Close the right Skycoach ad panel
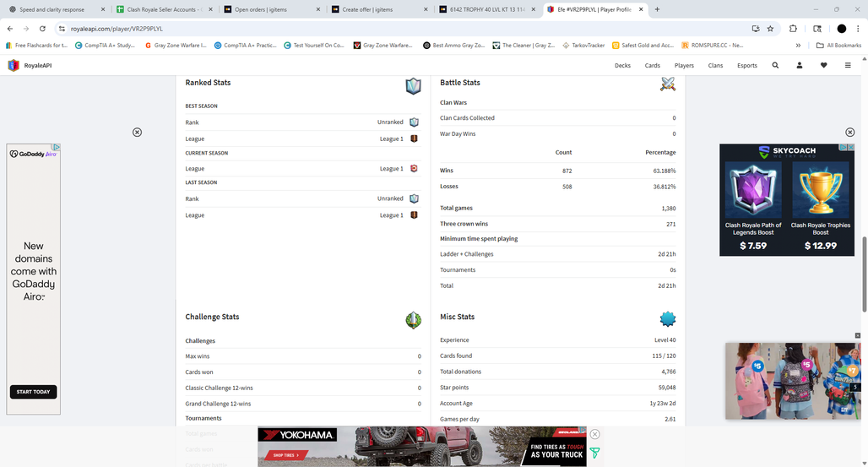Image resolution: width=868 pixels, height=467 pixels. click(849, 133)
